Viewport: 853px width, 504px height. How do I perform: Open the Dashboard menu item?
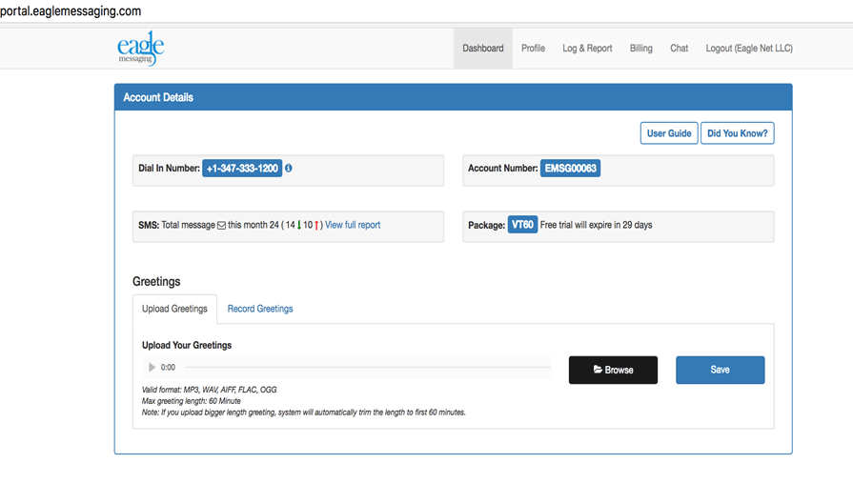click(482, 49)
